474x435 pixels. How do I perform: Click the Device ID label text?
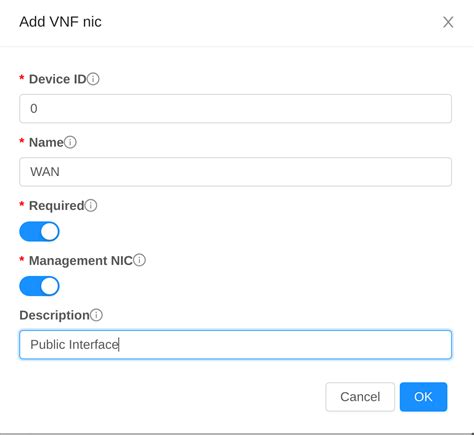tap(58, 79)
